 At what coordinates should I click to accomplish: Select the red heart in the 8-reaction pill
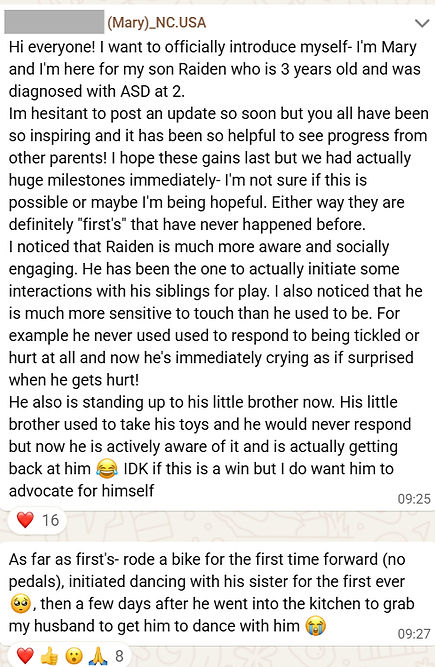click(x=25, y=656)
